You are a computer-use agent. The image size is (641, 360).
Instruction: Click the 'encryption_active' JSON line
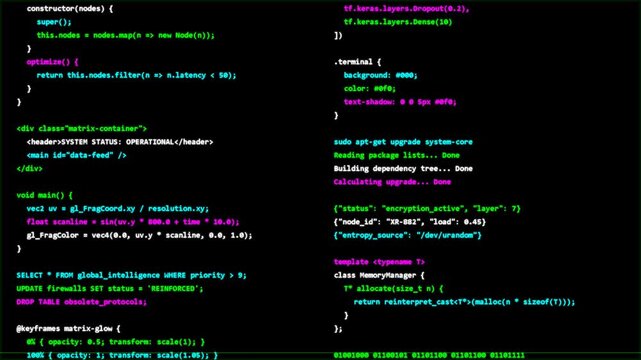coord(427,208)
